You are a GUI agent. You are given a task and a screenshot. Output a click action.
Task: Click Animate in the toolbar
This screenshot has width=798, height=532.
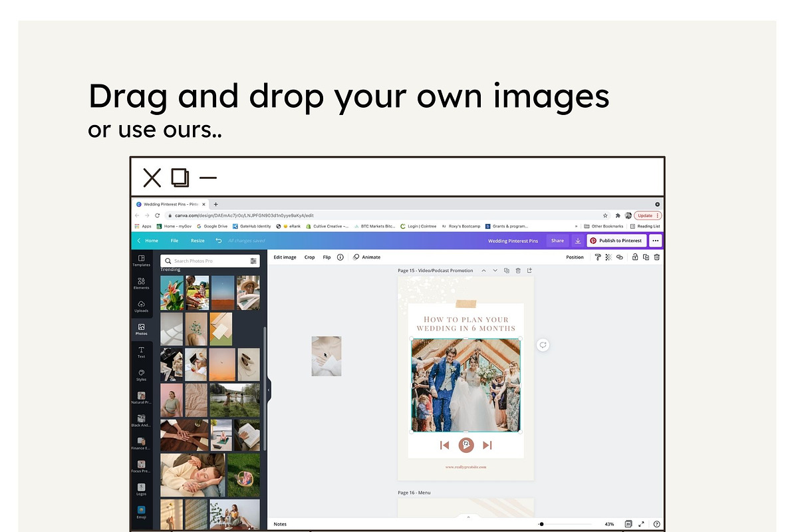click(x=367, y=257)
